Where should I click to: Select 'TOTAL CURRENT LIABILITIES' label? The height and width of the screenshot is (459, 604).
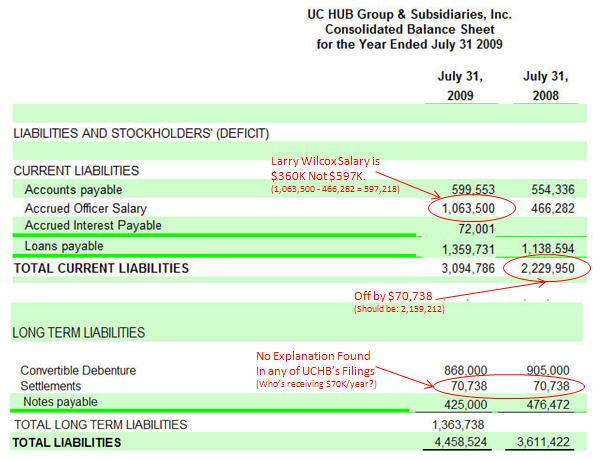[101, 268]
